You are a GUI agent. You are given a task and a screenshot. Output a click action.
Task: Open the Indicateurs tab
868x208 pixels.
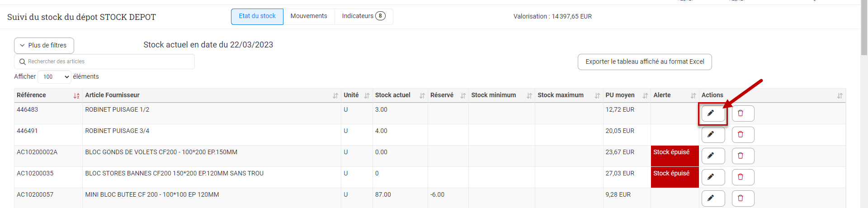363,16
